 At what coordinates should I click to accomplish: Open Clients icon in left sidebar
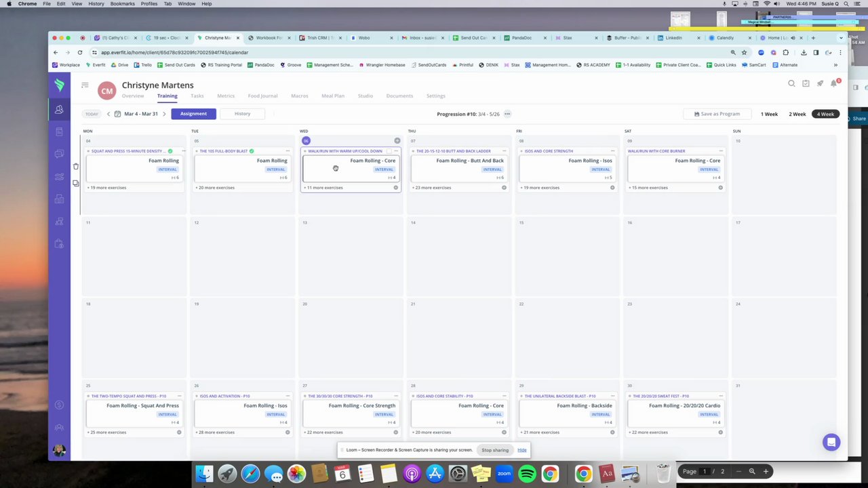59,109
